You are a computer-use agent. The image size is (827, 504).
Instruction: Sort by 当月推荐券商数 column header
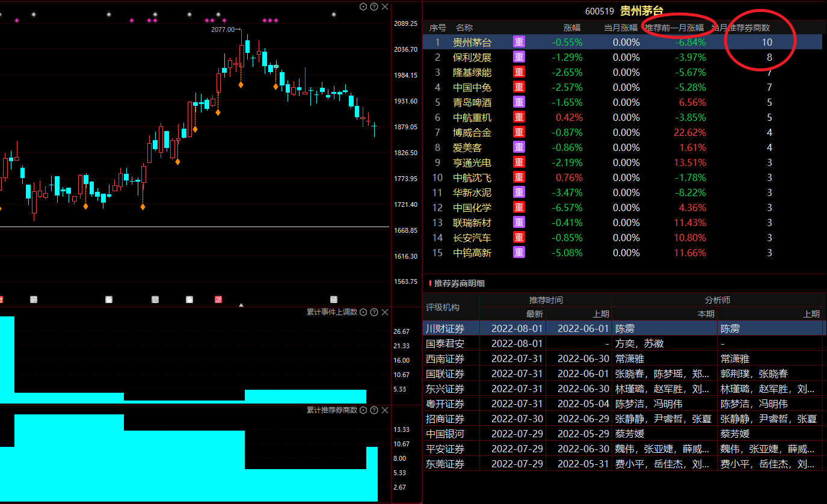pyautogui.click(x=740, y=28)
